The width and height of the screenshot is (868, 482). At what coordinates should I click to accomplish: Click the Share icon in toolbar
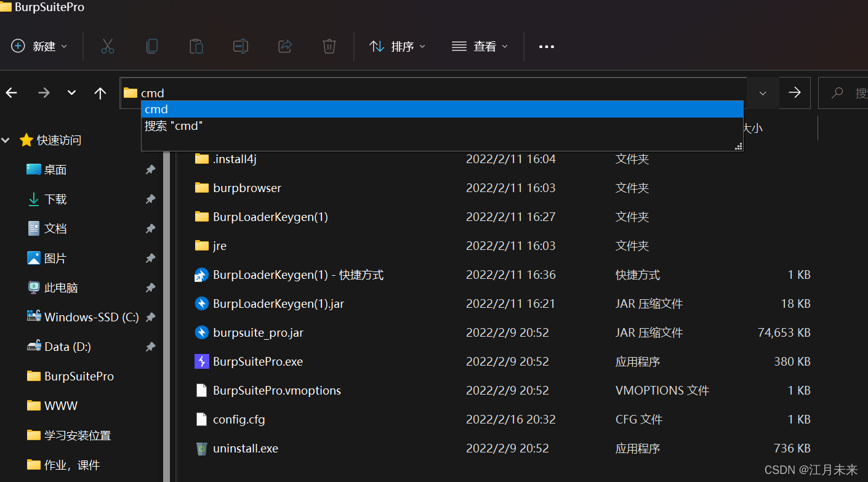tap(285, 46)
